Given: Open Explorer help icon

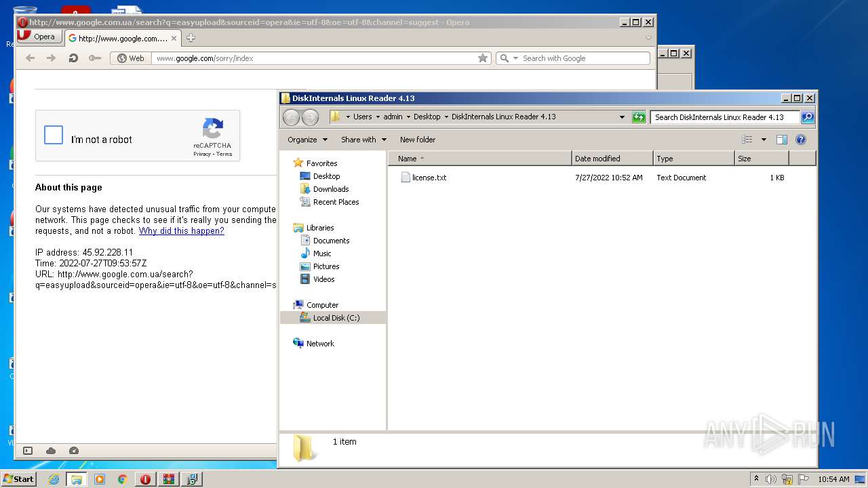Looking at the screenshot, I should (x=801, y=140).
